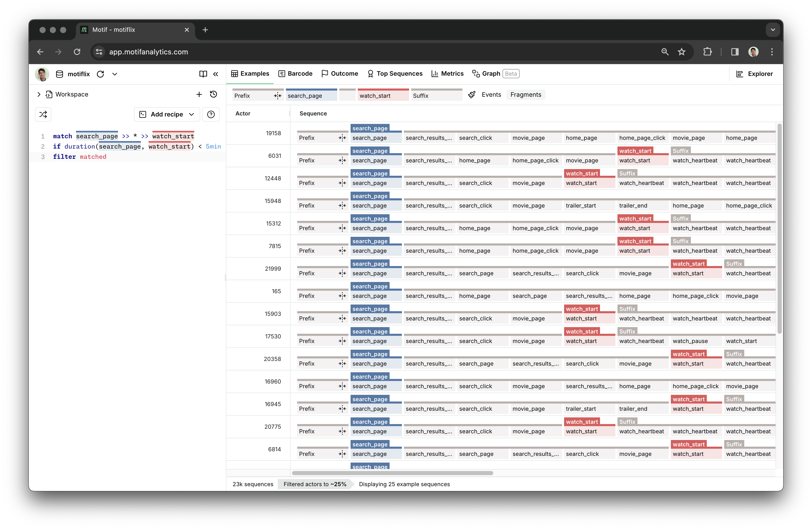Switch view to Fragments
Screen dimensions: 812x529
pos(525,94)
